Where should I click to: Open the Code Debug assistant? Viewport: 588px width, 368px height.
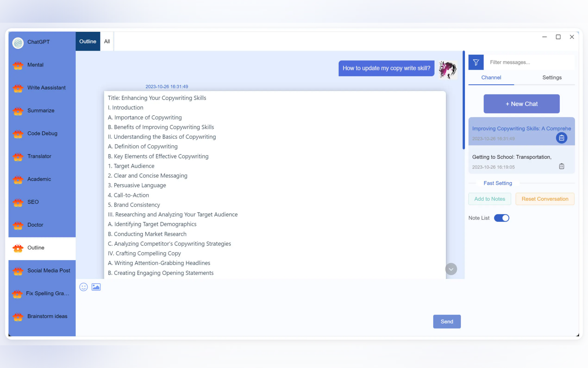[42, 133]
